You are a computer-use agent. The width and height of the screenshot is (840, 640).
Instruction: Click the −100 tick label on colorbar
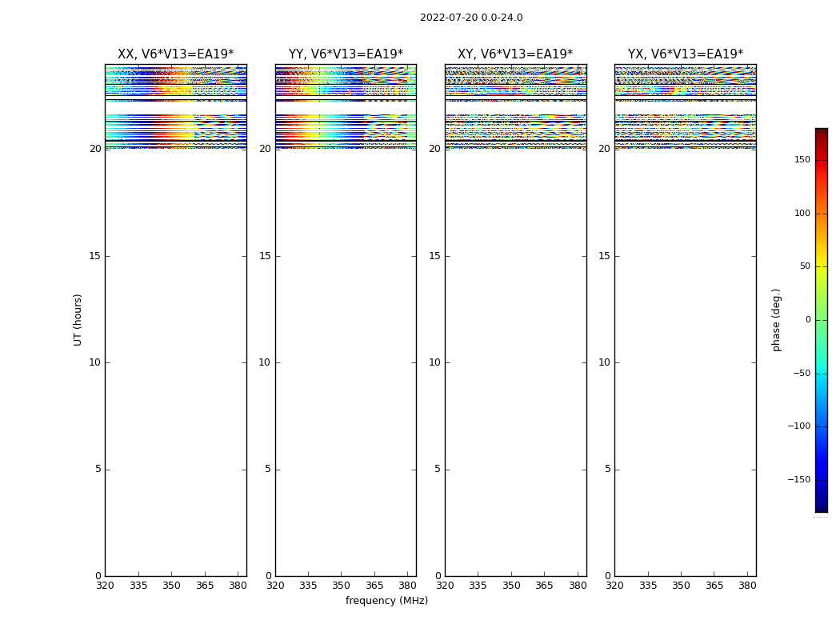coord(799,426)
